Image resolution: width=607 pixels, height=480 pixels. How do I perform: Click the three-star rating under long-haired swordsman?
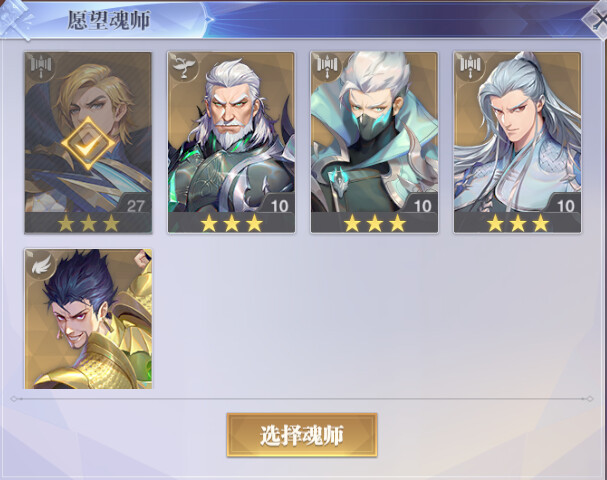(518, 223)
